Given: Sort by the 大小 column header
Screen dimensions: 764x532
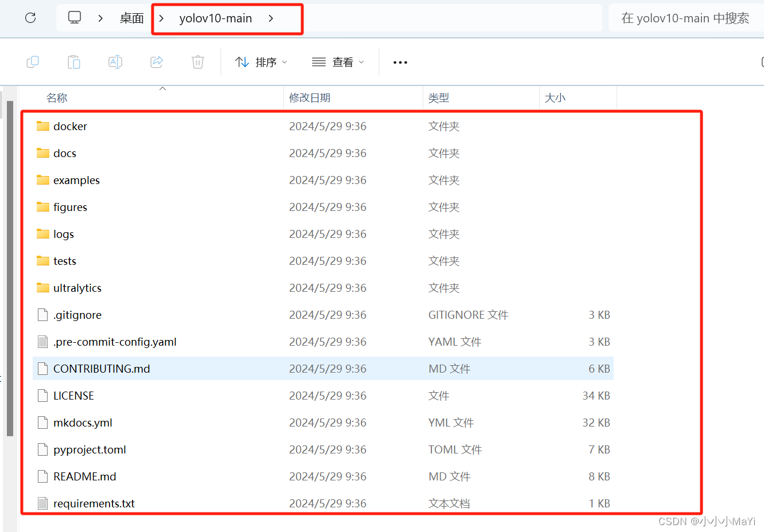Looking at the screenshot, I should (x=555, y=98).
